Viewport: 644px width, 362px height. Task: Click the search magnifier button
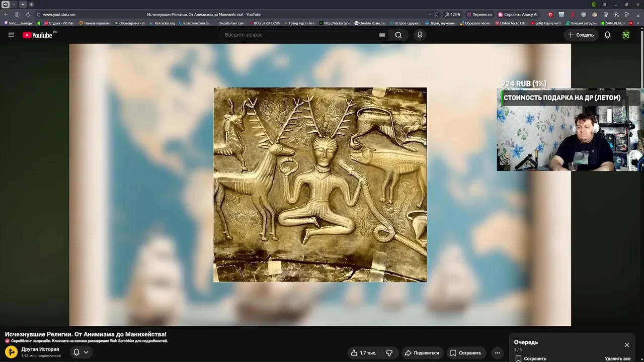398,35
